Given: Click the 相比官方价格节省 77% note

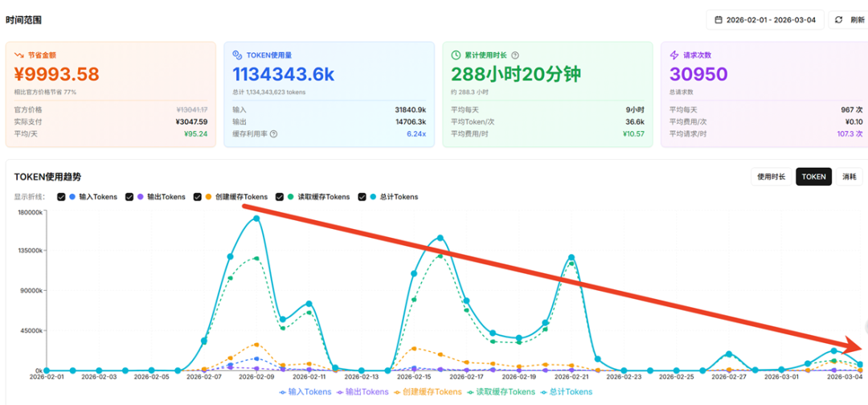Looking at the screenshot, I should click(x=45, y=92).
